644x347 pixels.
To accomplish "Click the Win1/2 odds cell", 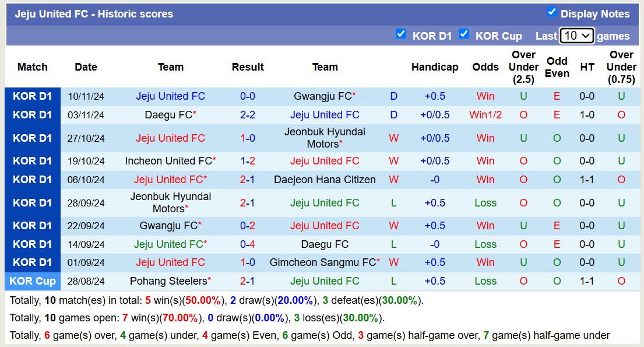I will (x=485, y=115).
